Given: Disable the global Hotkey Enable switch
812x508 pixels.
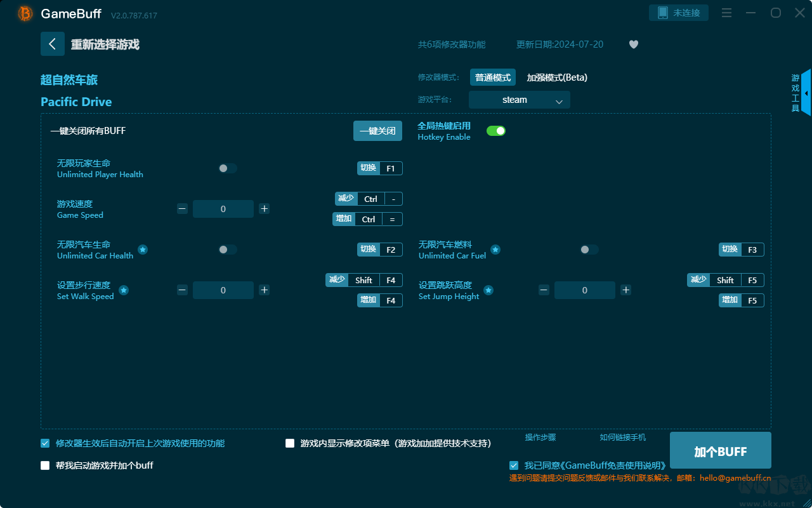Looking at the screenshot, I should pyautogui.click(x=496, y=131).
